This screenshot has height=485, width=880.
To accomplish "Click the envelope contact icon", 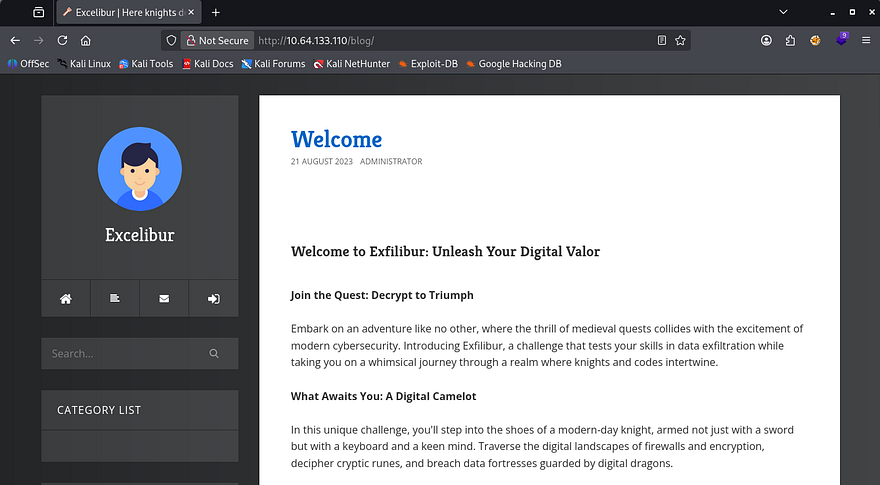I will coord(164,298).
